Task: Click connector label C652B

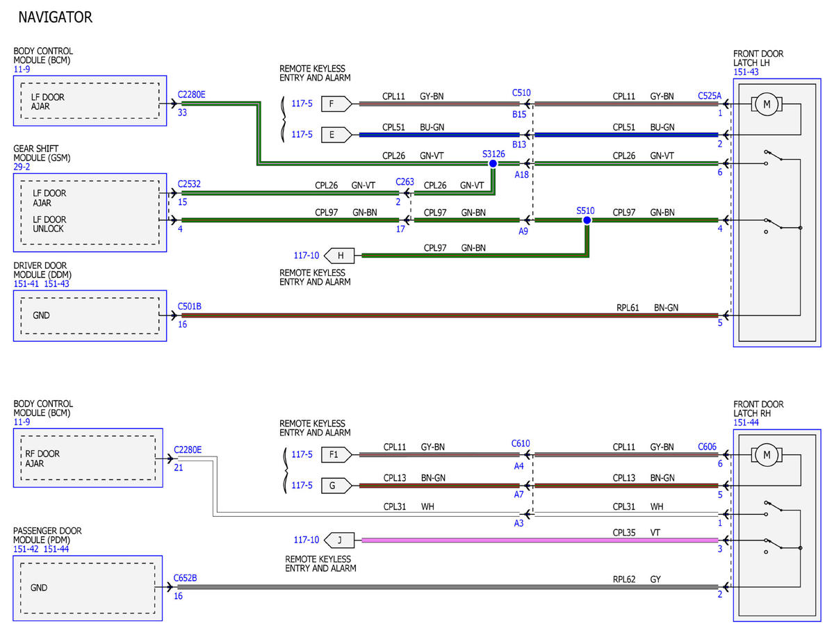Action: [x=186, y=577]
